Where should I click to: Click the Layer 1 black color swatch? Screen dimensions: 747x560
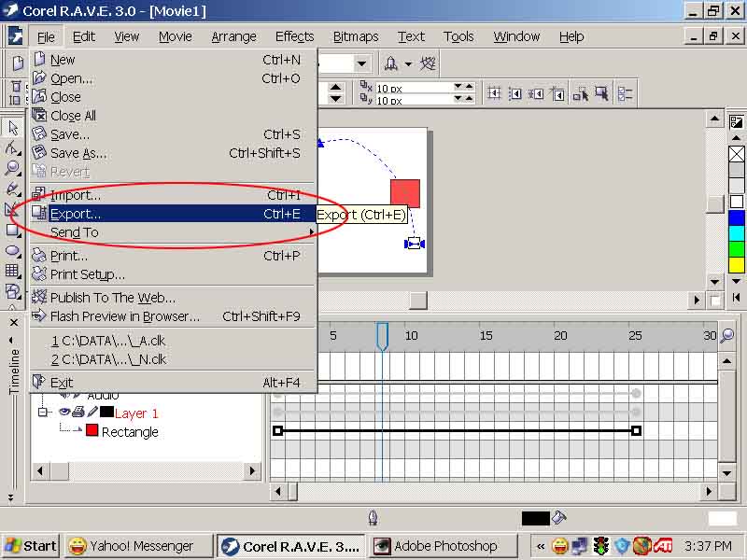[x=106, y=412]
